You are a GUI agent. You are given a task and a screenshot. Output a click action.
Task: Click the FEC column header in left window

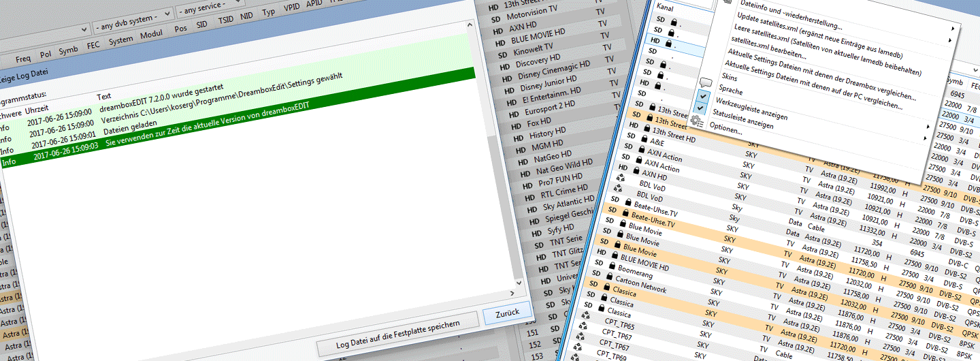93,45
